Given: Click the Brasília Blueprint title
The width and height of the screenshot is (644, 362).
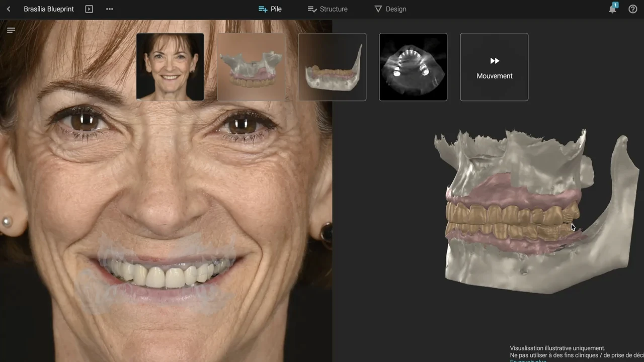Looking at the screenshot, I should (x=49, y=9).
